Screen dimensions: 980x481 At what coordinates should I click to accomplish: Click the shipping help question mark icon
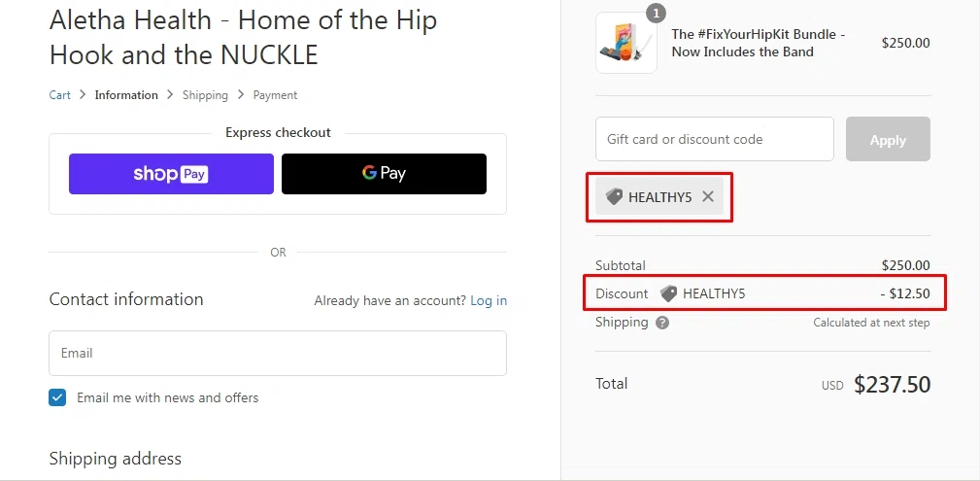[x=662, y=323]
